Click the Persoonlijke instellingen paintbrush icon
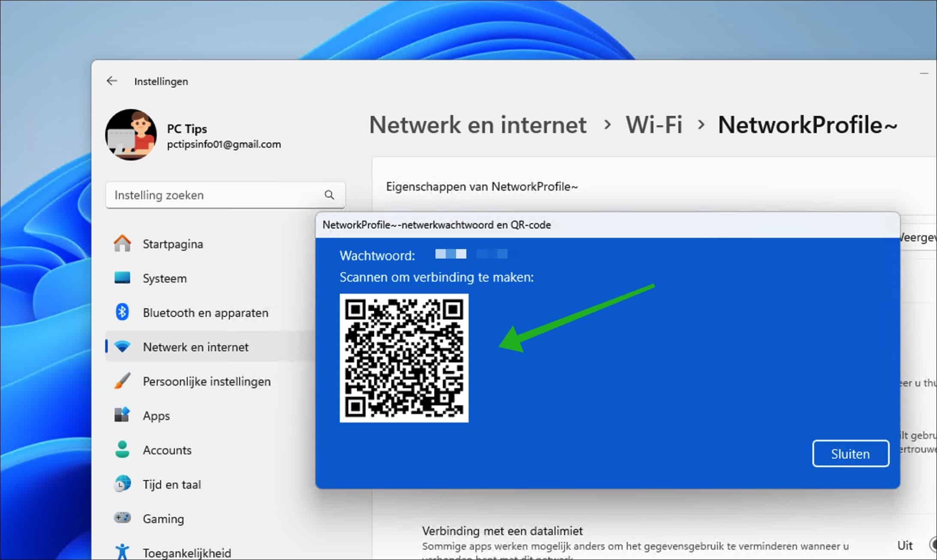 point(123,381)
